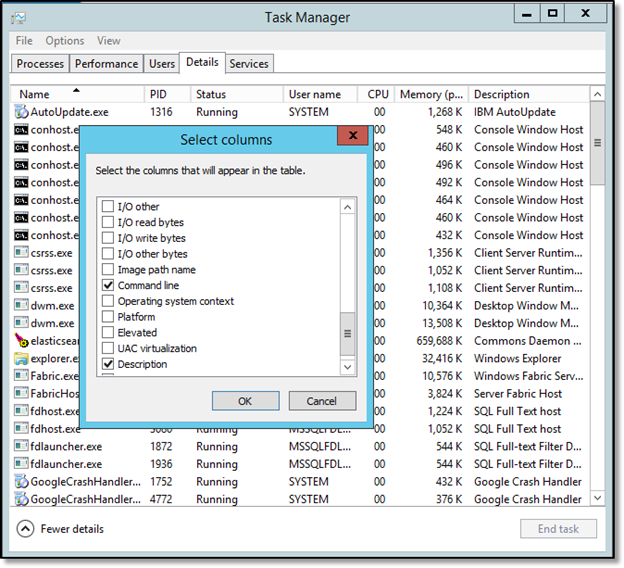Image resolution: width=624 pixels, height=568 pixels.
Task: Enable the Image path name column
Action: tap(108, 269)
